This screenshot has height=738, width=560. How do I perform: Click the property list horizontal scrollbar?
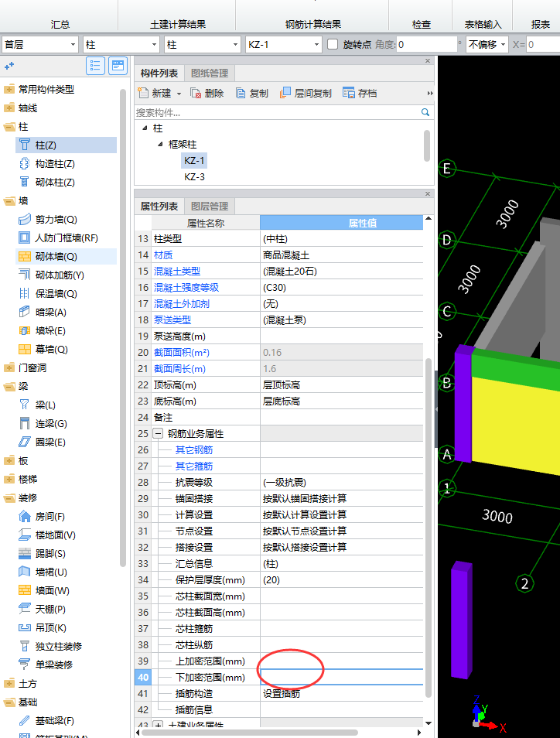click(x=249, y=733)
